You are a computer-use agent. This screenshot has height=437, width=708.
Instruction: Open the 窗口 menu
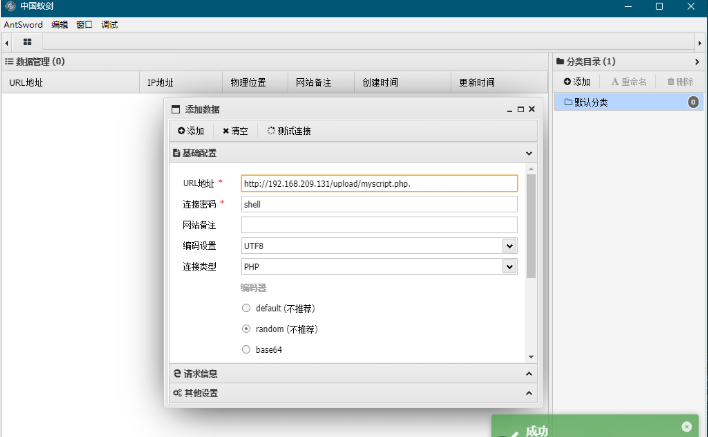point(84,25)
